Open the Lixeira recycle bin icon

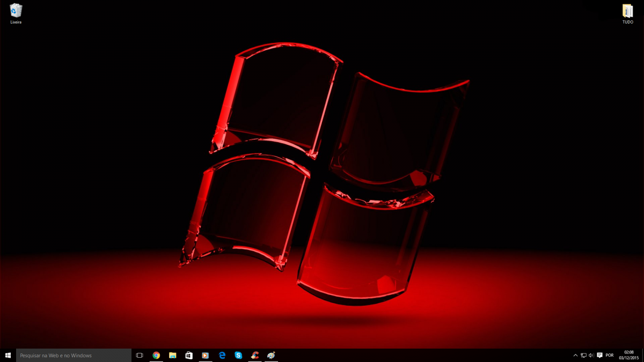point(16,13)
